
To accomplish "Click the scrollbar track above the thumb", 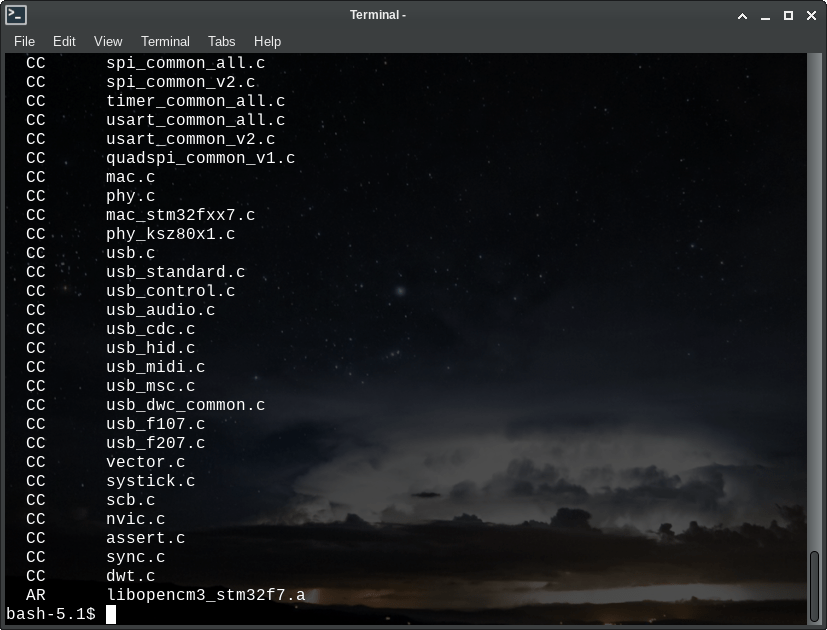I will point(815,300).
